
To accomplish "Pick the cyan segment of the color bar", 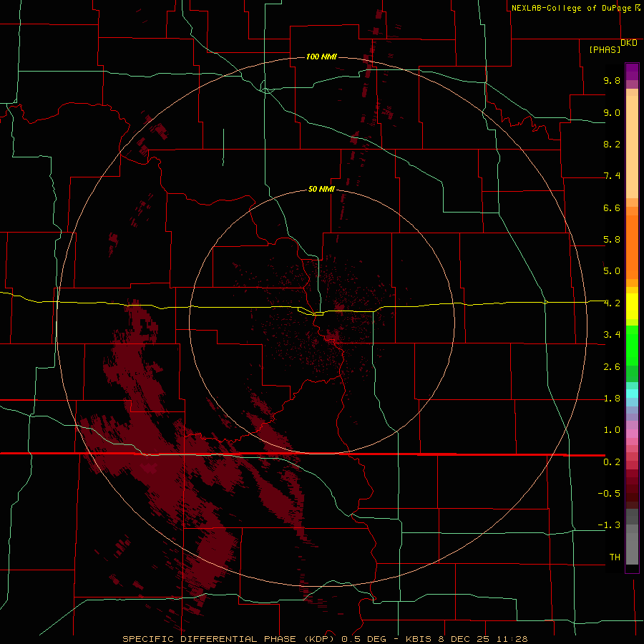I will pos(632,394).
